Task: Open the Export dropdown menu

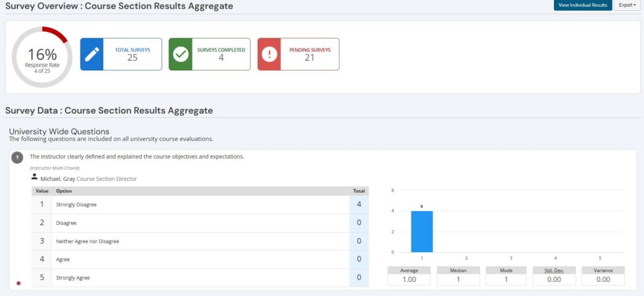Action: (x=627, y=5)
